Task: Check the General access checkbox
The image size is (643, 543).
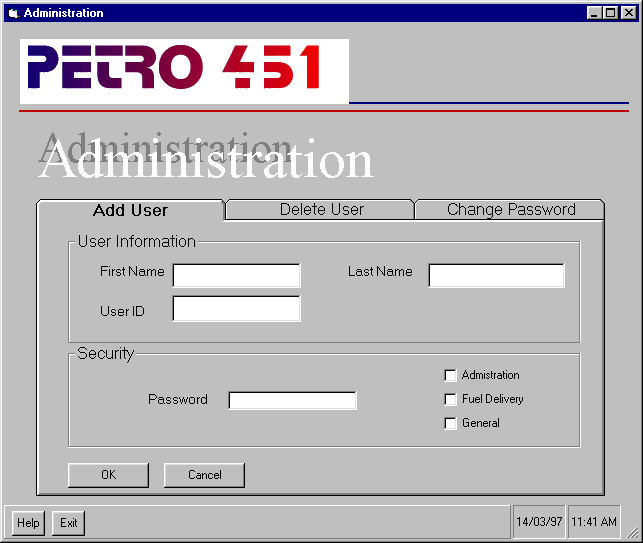Action: (x=450, y=423)
